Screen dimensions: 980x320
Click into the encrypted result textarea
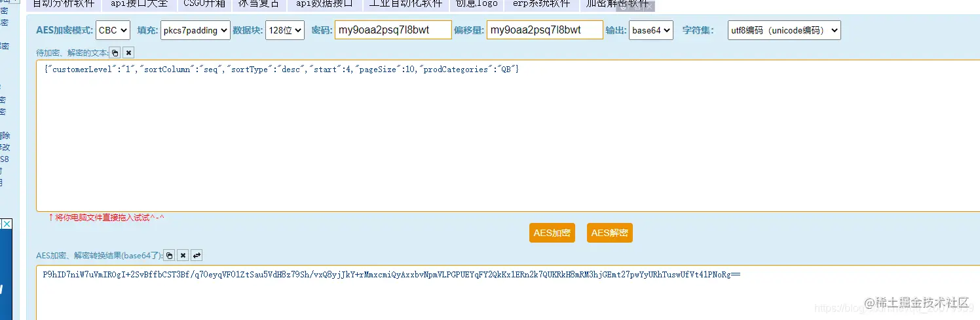coord(508,292)
